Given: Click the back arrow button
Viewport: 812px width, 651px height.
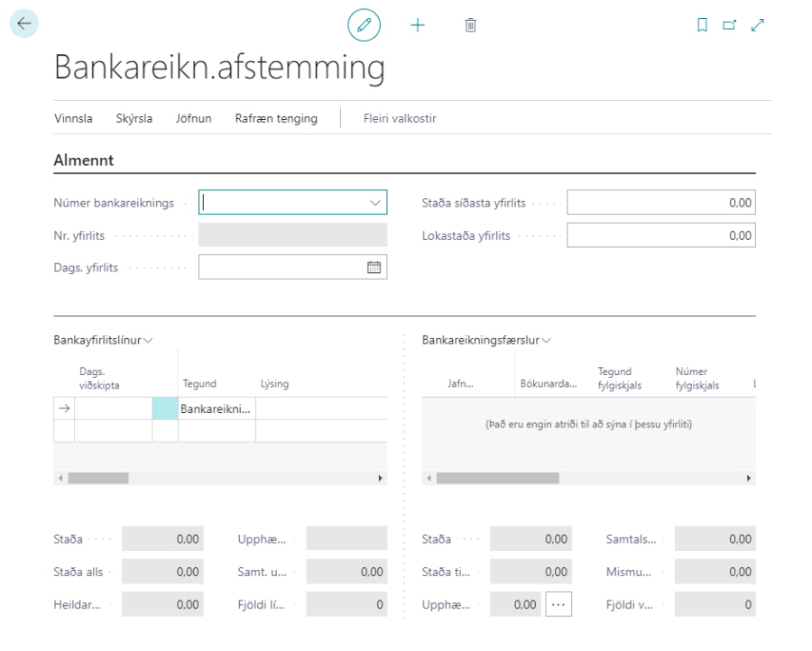Looking at the screenshot, I should pos(24,24).
